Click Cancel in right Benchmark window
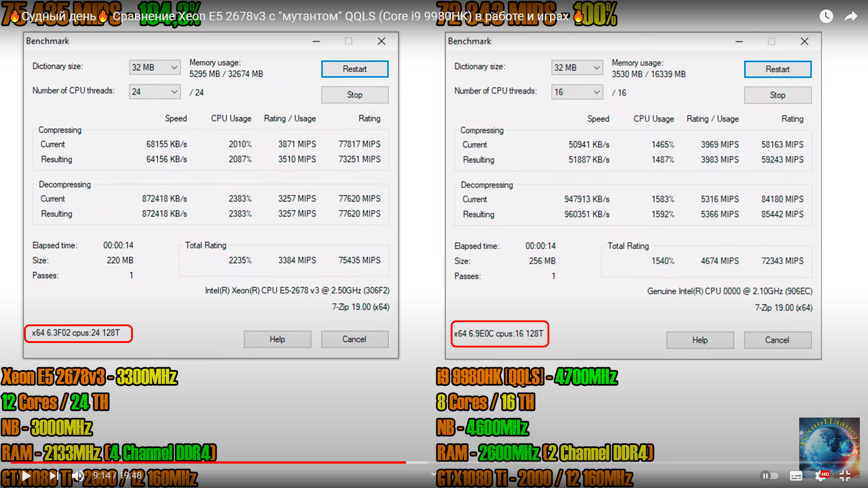Screen dimensions: 868x488 click(777, 340)
